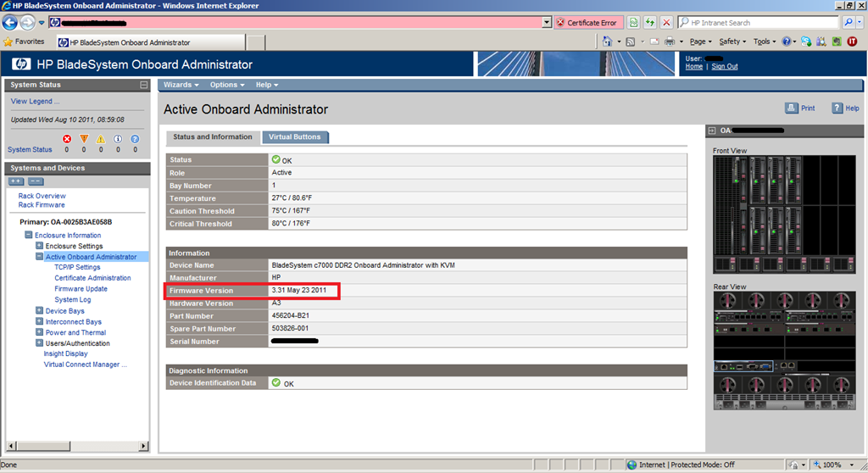This screenshot has height=473, width=868.
Task: Click the Help question mark icon
Action: (x=837, y=109)
